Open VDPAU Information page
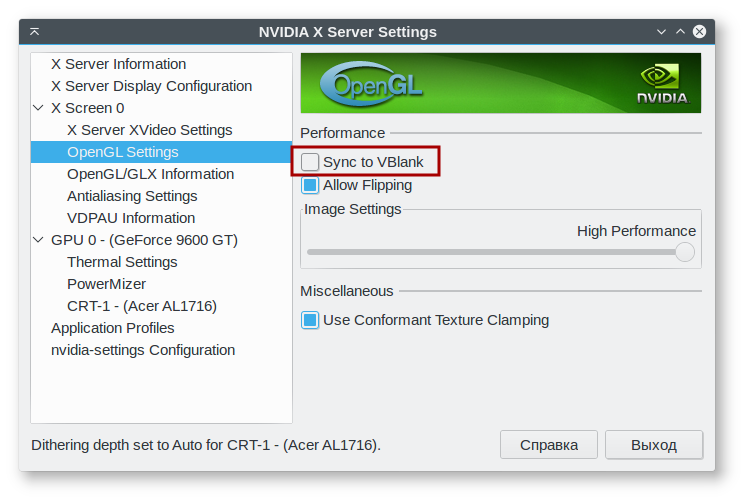The height and width of the screenshot is (503, 747). click(x=131, y=218)
